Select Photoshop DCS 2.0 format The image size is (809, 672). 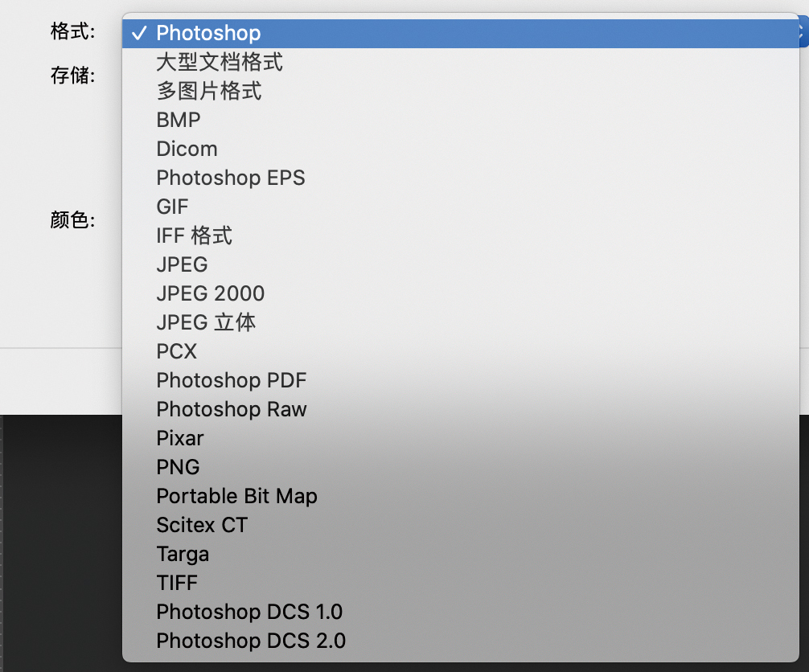pyautogui.click(x=460, y=641)
